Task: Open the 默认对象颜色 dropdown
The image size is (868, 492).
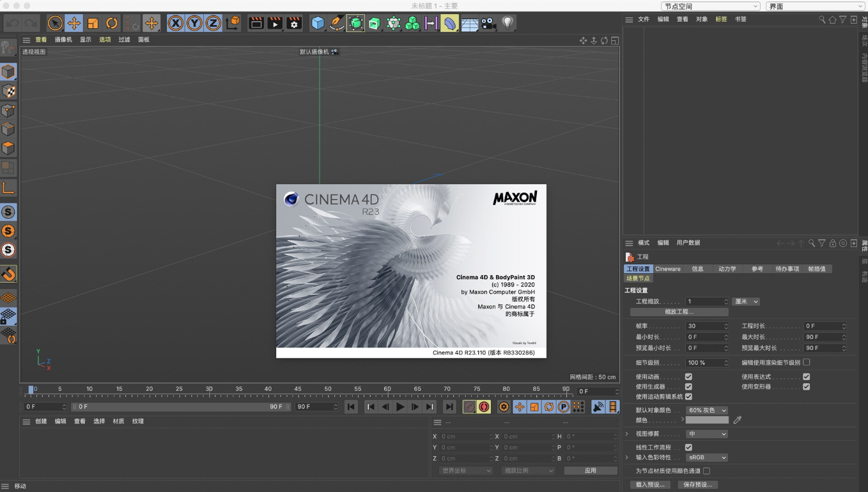Action: point(707,410)
